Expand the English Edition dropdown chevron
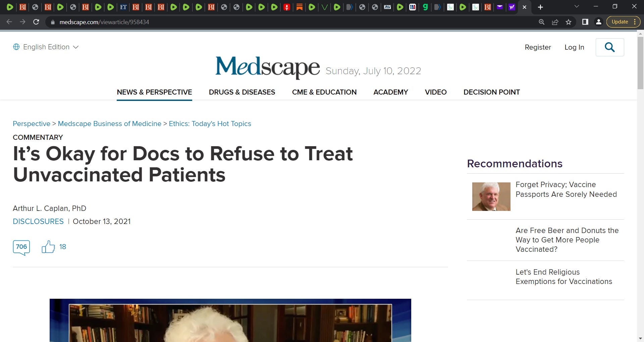The width and height of the screenshot is (644, 342). (76, 47)
